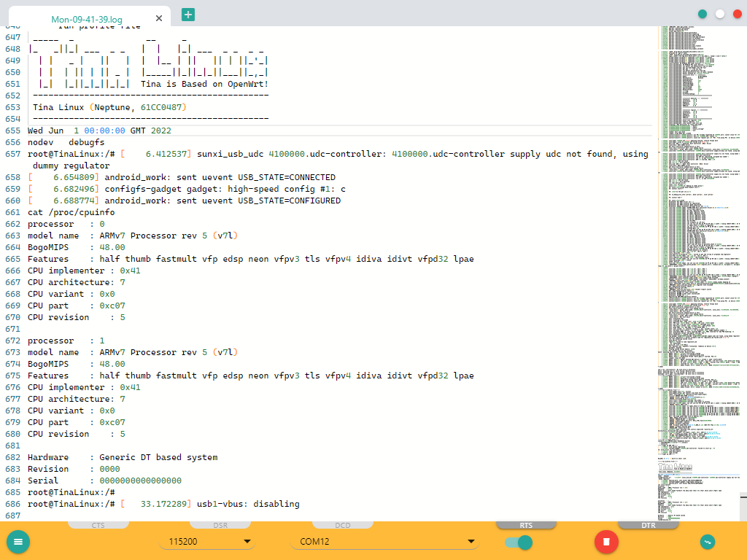
Task: Click the teal window control circle
Action: [703, 14]
